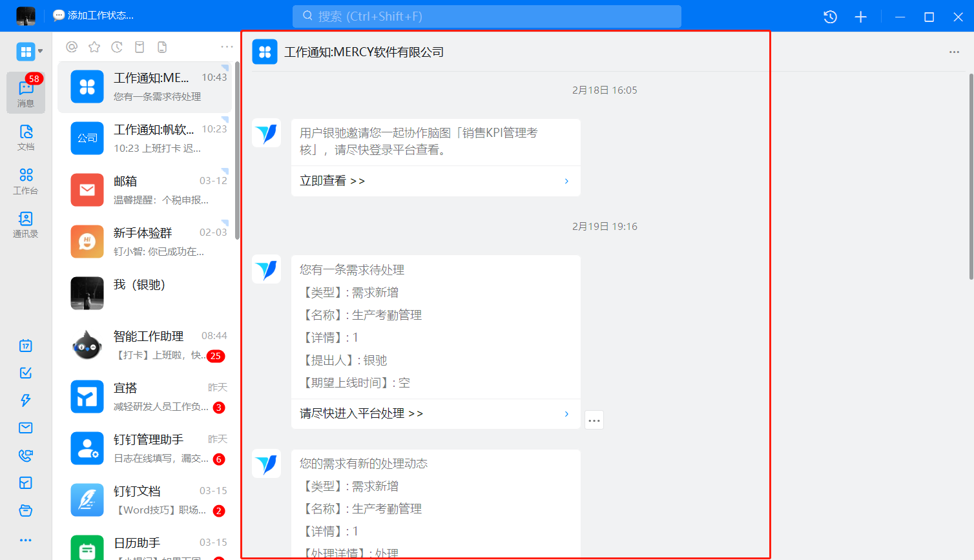Click the 【名称】: 生产考勤管理 line in second card

(x=361, y=315)
